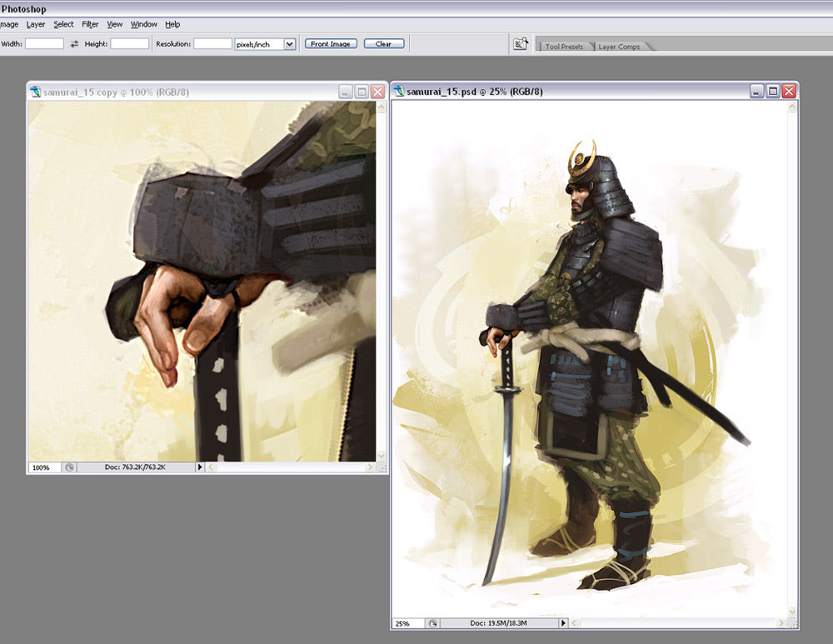Screen dimensions: 833x644
Task: Expand status info arrow in samurai_15 copy window
Action: [x=199, y=468]
